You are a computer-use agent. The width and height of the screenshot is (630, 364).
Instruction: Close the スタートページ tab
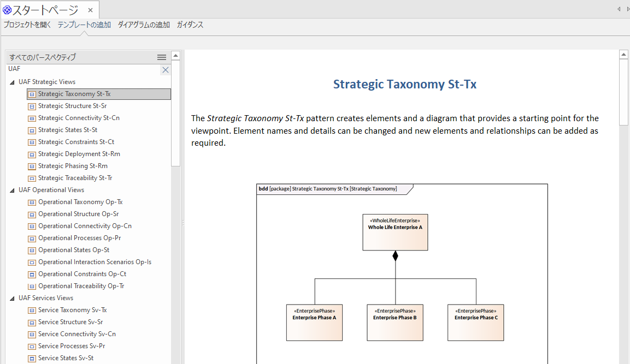90,10
